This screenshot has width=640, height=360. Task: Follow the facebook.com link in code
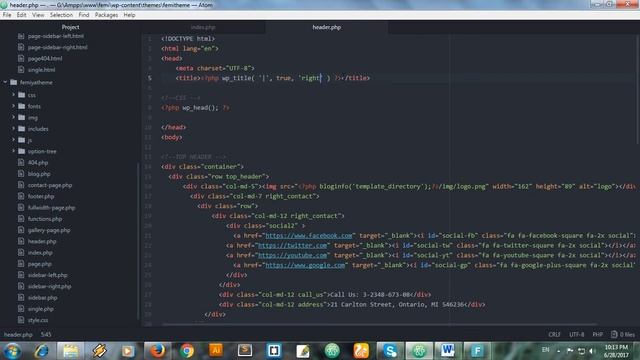[309, 236]
